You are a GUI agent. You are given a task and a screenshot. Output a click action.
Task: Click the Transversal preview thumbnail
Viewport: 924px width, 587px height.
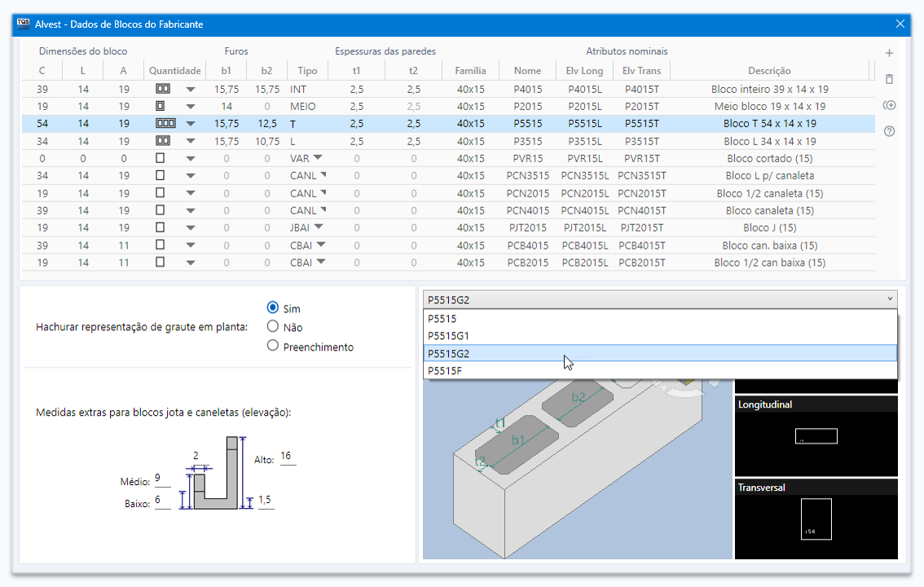[816, 519]
